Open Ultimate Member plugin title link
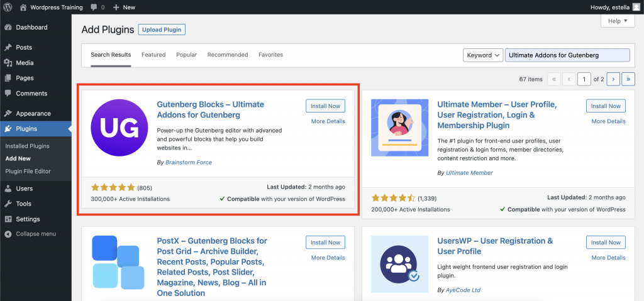 click(497, 115)
